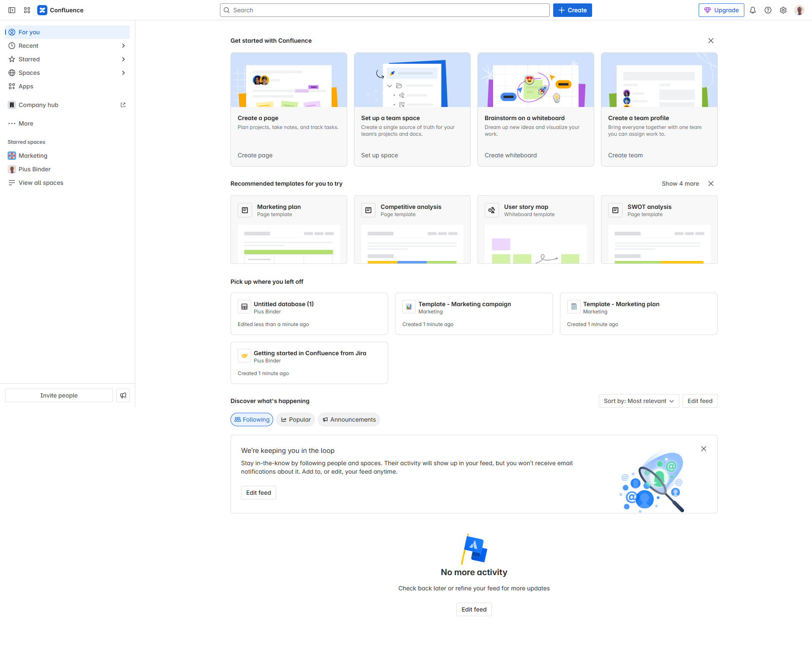Viewport: 812px width, 650px height.
Task: Open Spaces in the sidebar
Action: [67, 73]
